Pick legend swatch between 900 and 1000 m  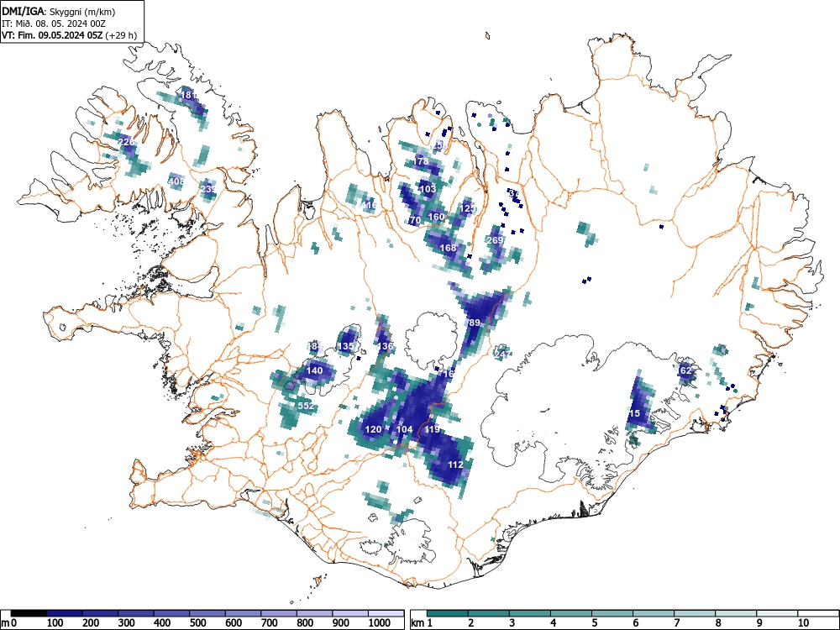(x=350, y=612)
